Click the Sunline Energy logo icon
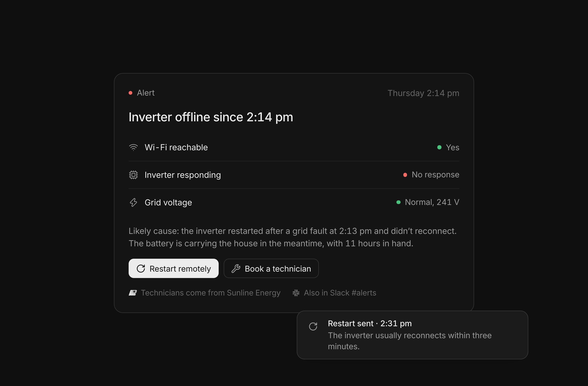 (x=133, y=293)
